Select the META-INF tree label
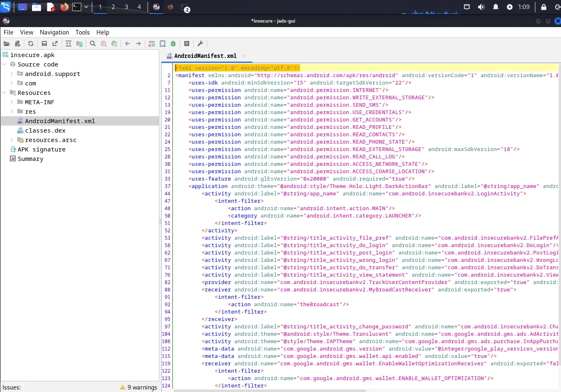The height and width of the screenshot is (392, 561). pos(39,102)
